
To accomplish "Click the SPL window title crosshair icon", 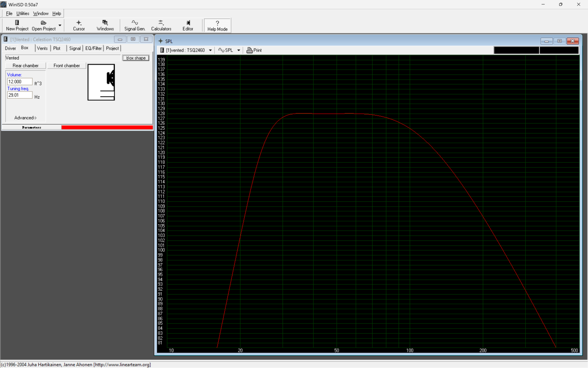I will pos(161,41).
